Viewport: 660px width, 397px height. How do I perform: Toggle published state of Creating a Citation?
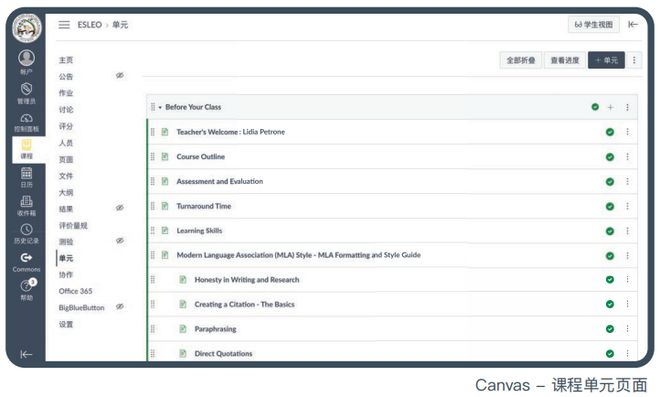[x=610, y=304]
